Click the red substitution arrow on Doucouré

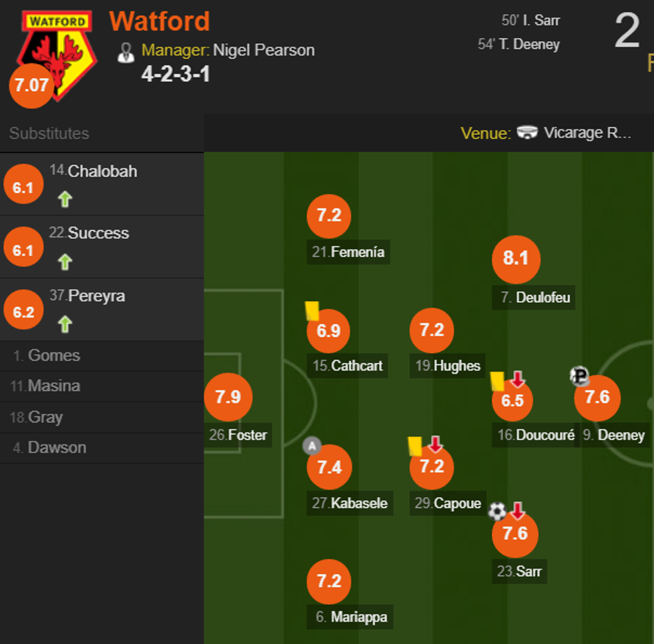518,380
